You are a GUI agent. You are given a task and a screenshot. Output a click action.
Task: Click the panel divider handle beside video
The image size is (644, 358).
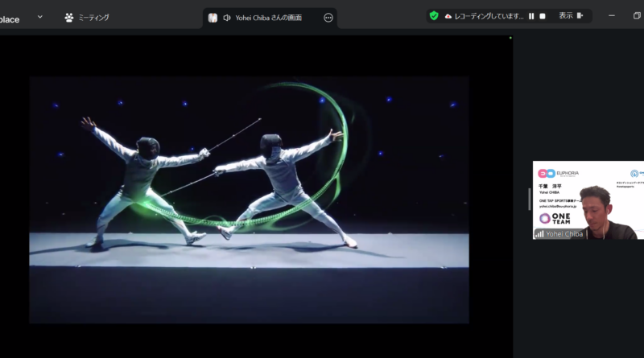click(x=529, y=198)
